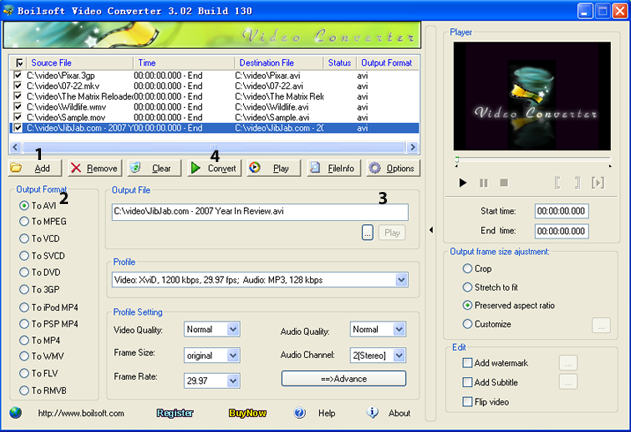This screenshot has width=631, height=432.
Task: Choose the Stretch to fit option
Action: 490,287
